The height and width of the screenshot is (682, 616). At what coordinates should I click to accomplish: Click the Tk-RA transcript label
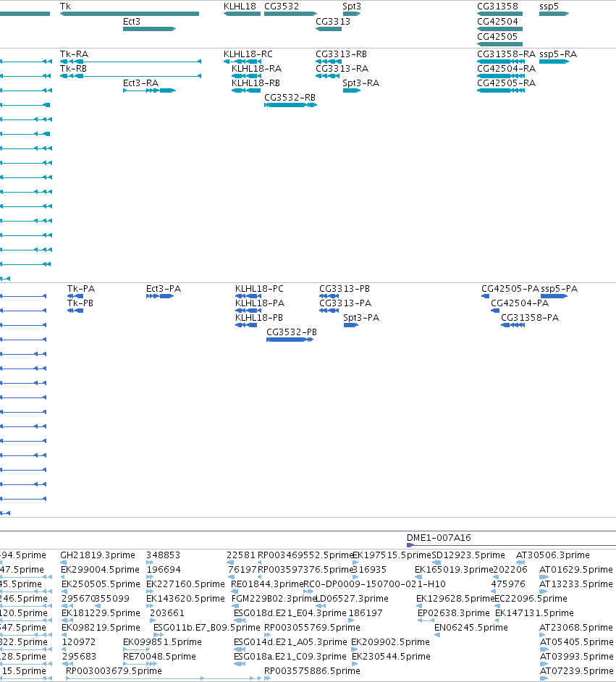(x=74, y=54)
